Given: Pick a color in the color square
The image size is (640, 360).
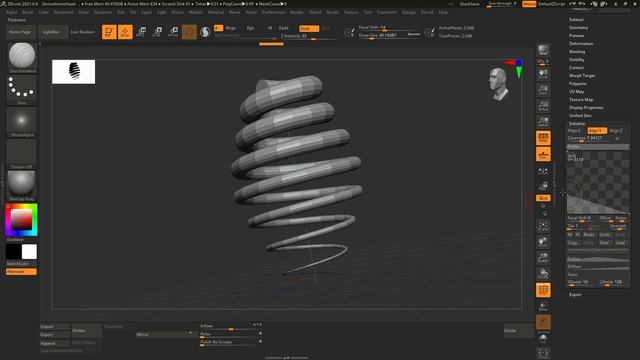Looking at the screenshot, I should 21,220.
